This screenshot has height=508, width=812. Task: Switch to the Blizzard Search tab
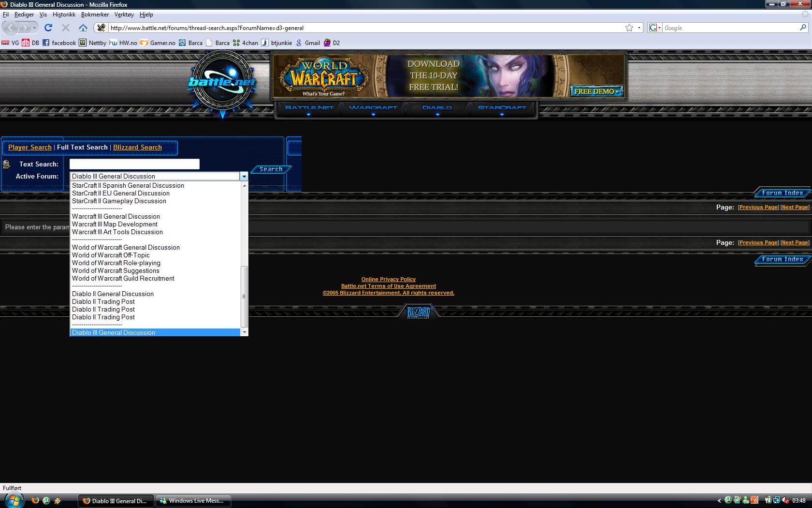137,148
